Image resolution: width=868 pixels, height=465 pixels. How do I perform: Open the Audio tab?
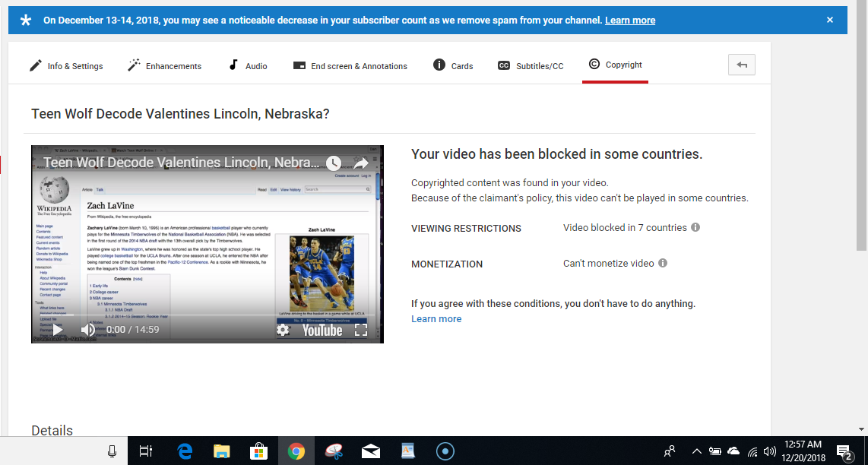coord(248,66)
